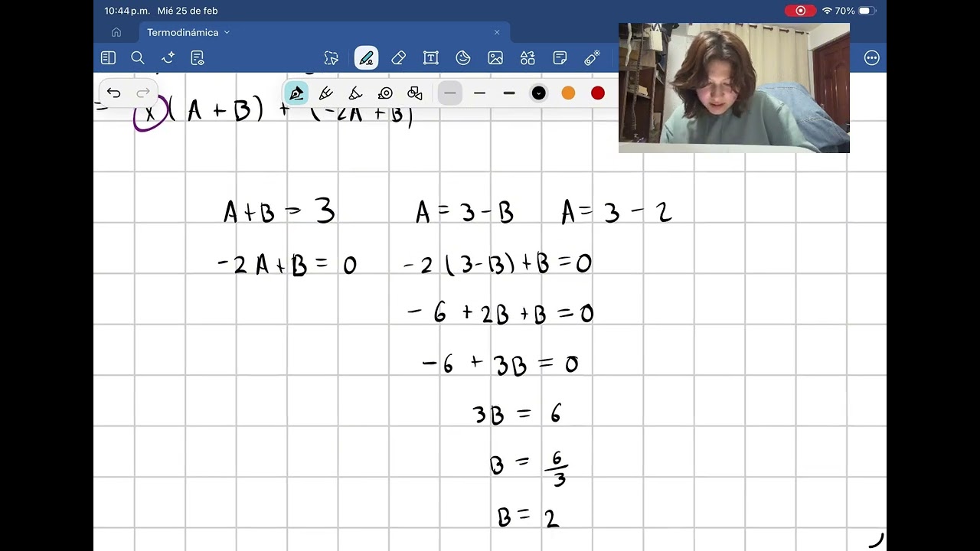Select the thinnest stroke width
980x551 pixels.
coord(450,93)
